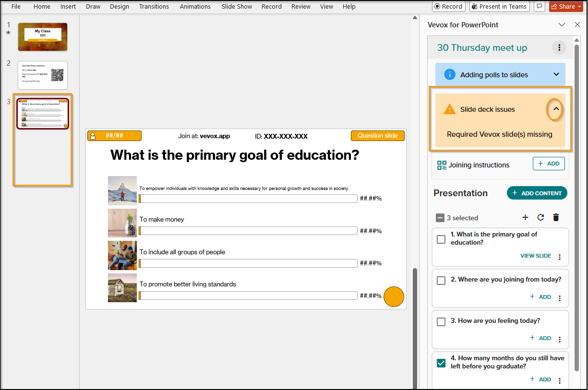
Task: Open the three-dot menu for poll 1
Action: (560, 257)
